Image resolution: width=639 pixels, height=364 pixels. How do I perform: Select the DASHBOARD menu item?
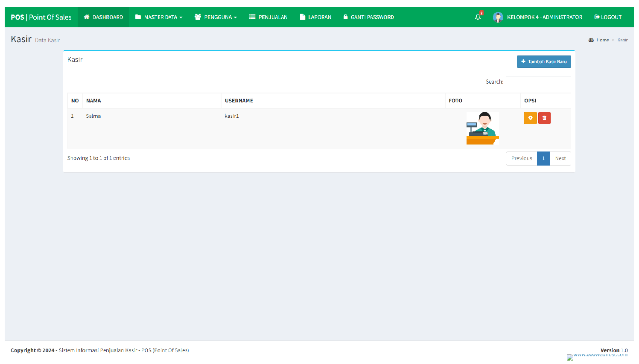[x=103, y=17]
